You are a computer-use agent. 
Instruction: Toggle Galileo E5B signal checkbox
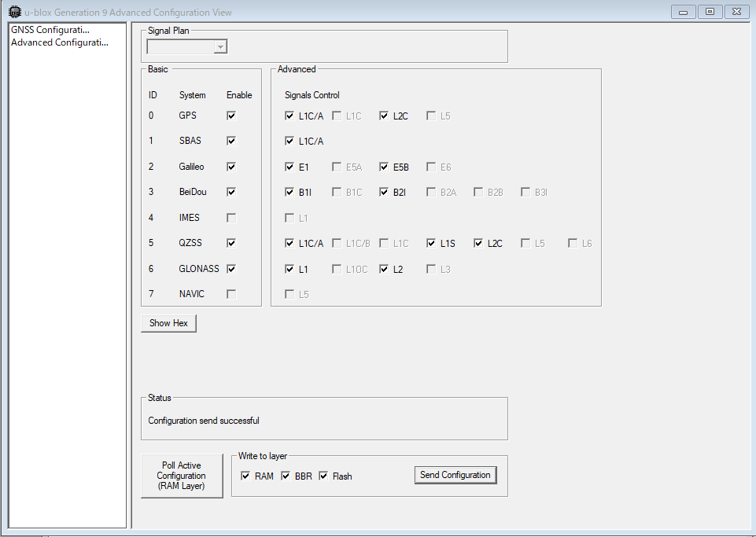pyautogui.click(x=384, y=167)
